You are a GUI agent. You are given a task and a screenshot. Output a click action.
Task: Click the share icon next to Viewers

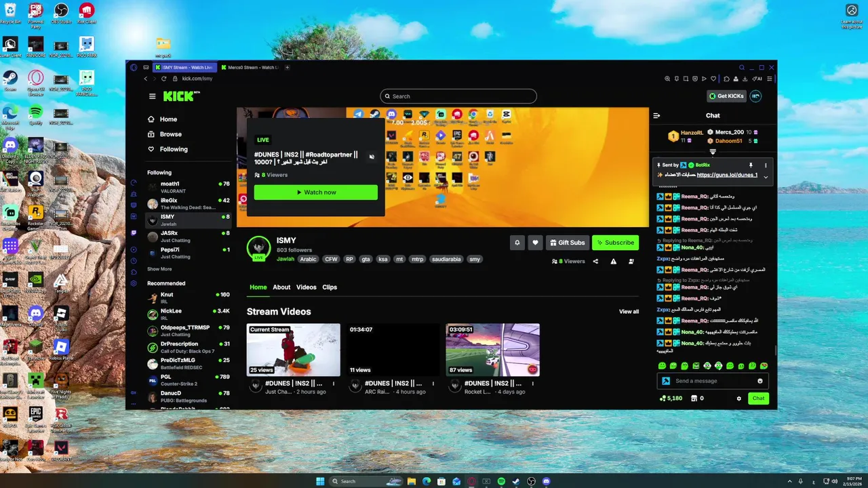pyautogui.click(x=595, y=261)
